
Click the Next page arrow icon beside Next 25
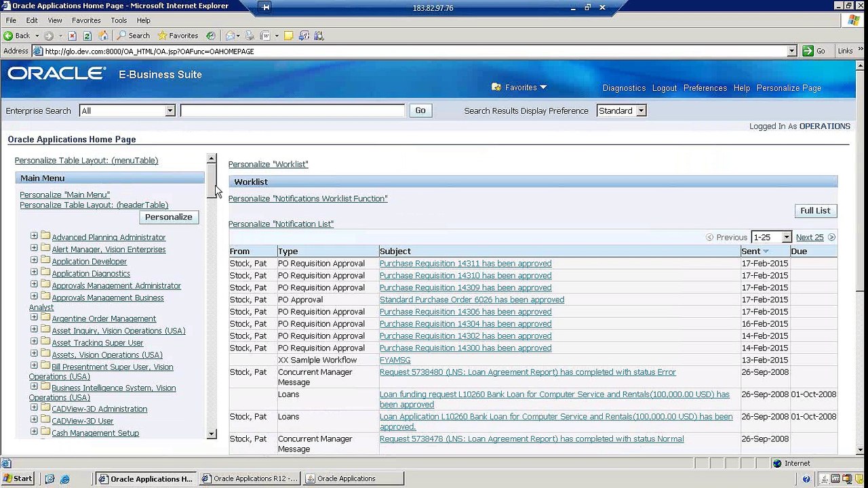coord(831,237)
